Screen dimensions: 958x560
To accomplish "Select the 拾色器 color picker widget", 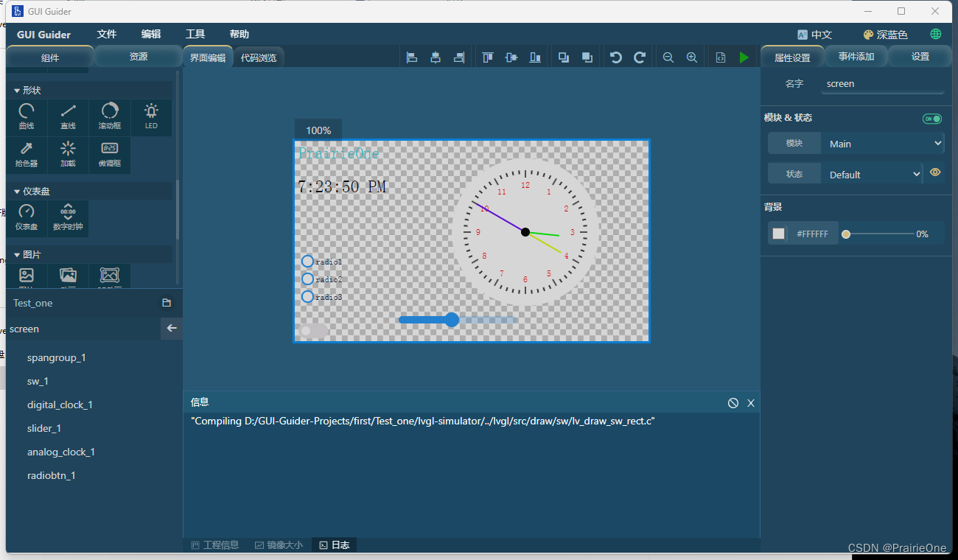I will coord(27,155).
